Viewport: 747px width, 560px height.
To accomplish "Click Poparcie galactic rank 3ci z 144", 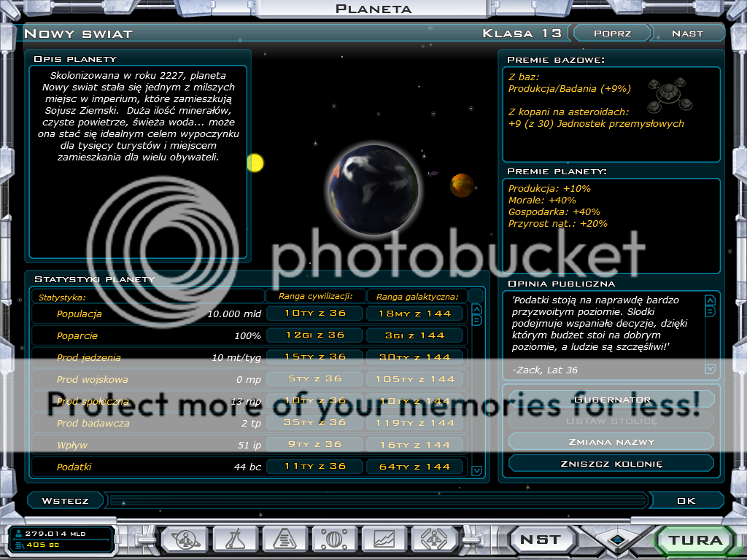I will (x=415, y=335).
